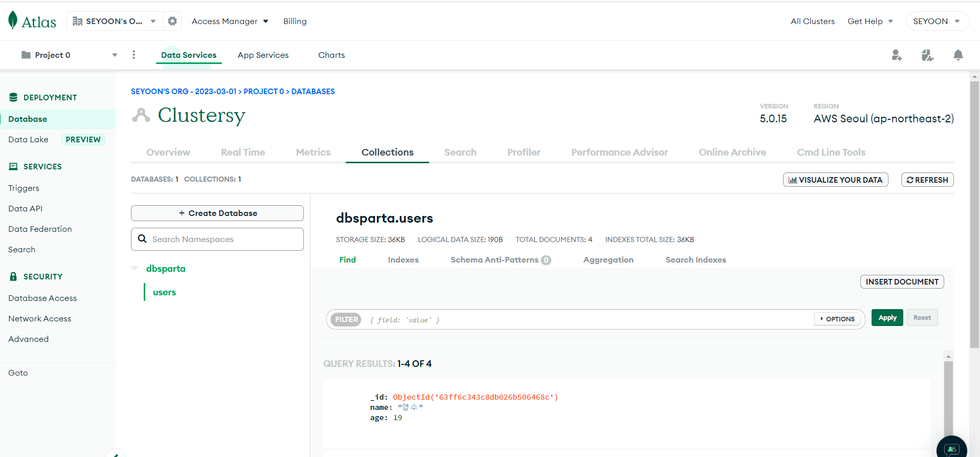Click the Billing link
980x457 pixels.
click(295, 21)
